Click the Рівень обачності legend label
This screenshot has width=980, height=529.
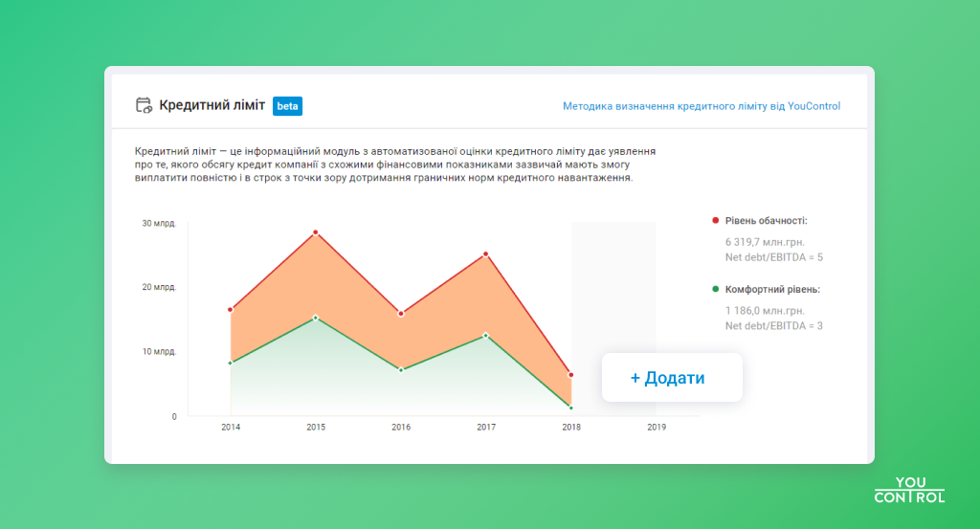tap(766, 221)
